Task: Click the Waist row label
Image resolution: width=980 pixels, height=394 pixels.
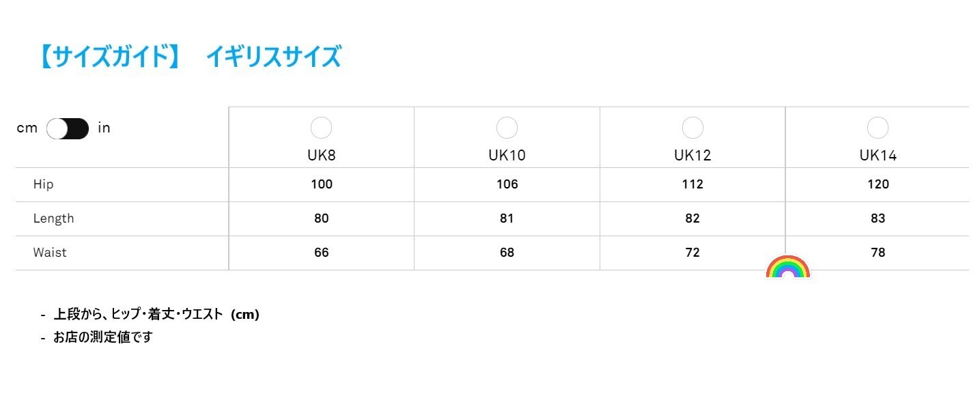Action: [50, 253]
